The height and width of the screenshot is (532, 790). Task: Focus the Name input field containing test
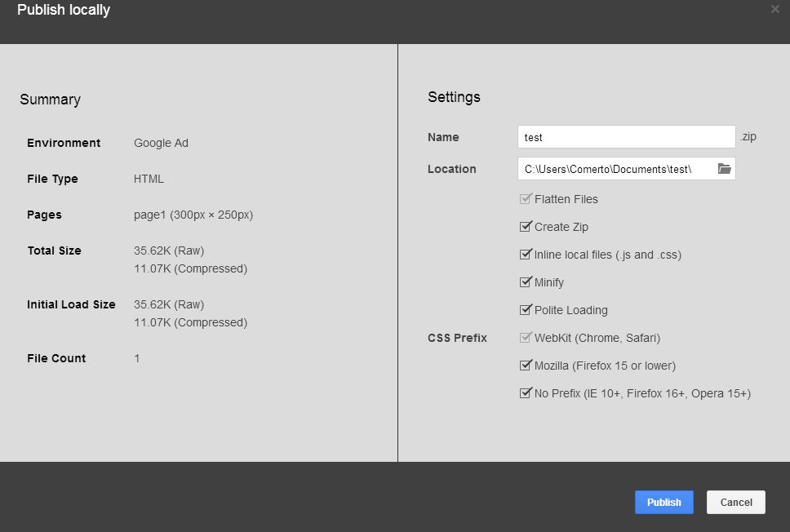[626, 137]
